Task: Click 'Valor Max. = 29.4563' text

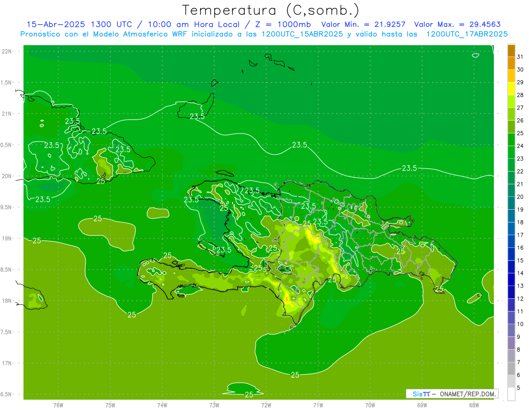Action: tap(458, 24)
